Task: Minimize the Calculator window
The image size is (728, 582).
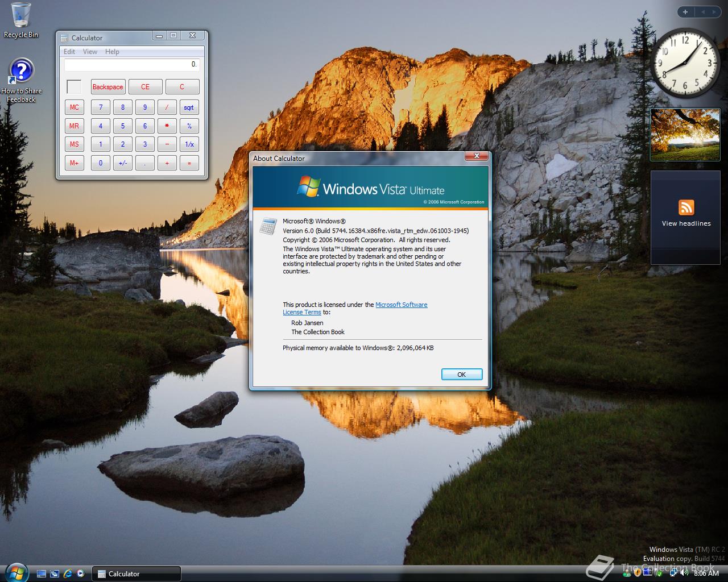Action: coord(159,36)
